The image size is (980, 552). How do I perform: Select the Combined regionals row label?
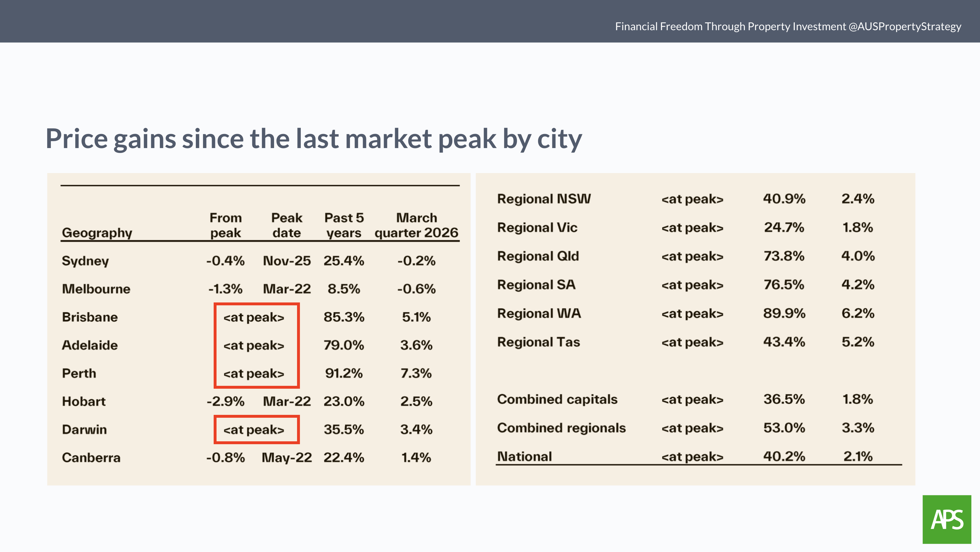[x=561, y=428]
